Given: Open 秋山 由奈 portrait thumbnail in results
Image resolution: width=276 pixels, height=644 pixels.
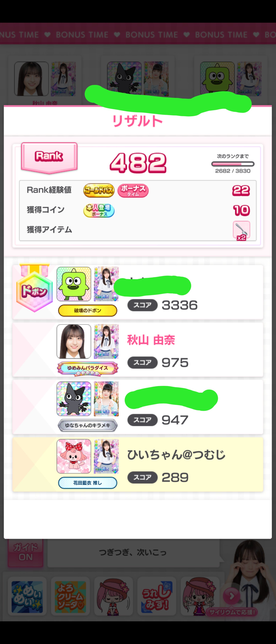Looking at the screenshot, I should pos(74,341).
